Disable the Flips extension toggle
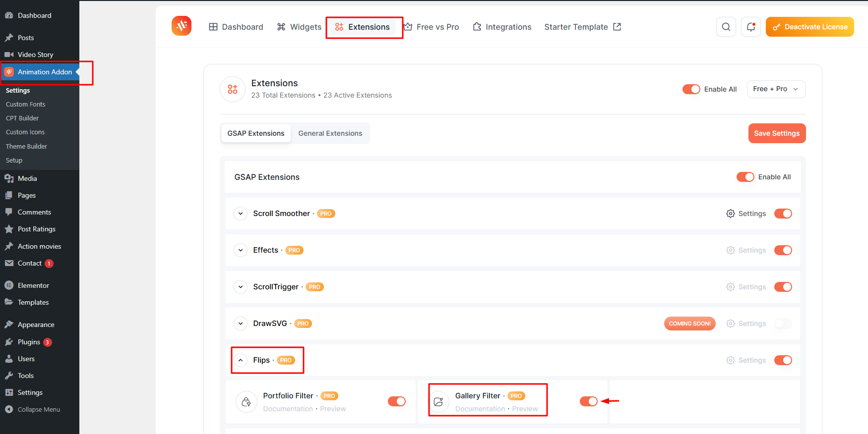This screenshot has height=434, width=868. point(783,360)
